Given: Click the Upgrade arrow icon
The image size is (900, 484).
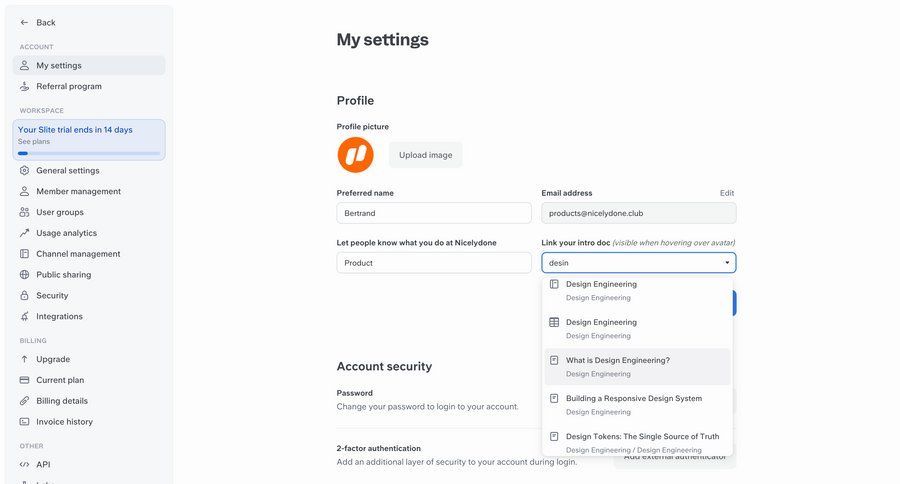Looking at the screenshot, I should coord(24,359).
